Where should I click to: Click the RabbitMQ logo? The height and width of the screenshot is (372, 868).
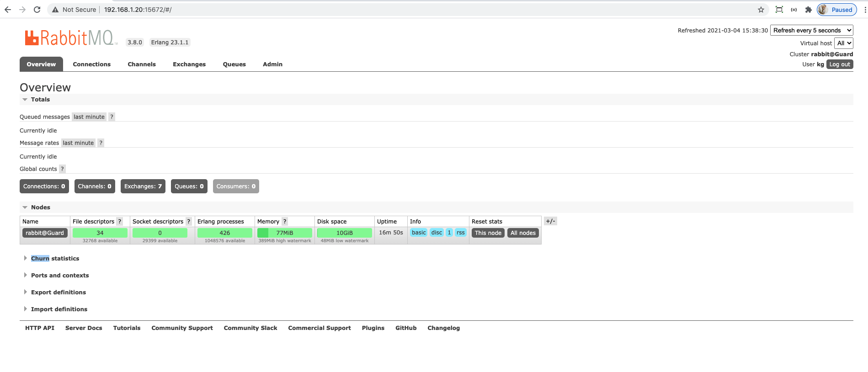point(71,38)
